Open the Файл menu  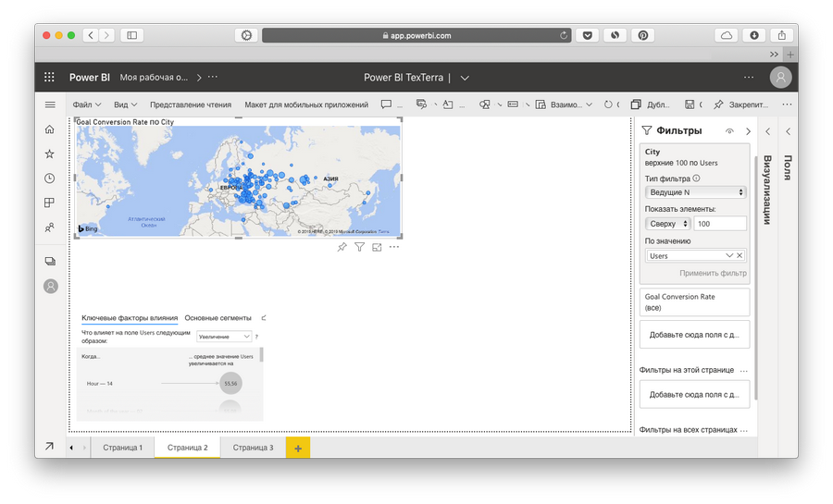point(87,104)
